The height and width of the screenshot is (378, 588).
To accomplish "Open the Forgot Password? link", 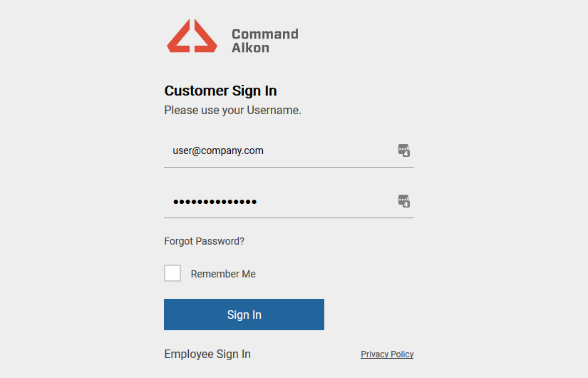I will (205, 241).
